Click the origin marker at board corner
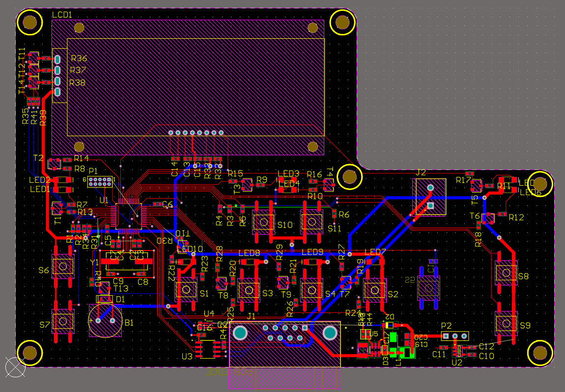565x392 pixels. 15,366
